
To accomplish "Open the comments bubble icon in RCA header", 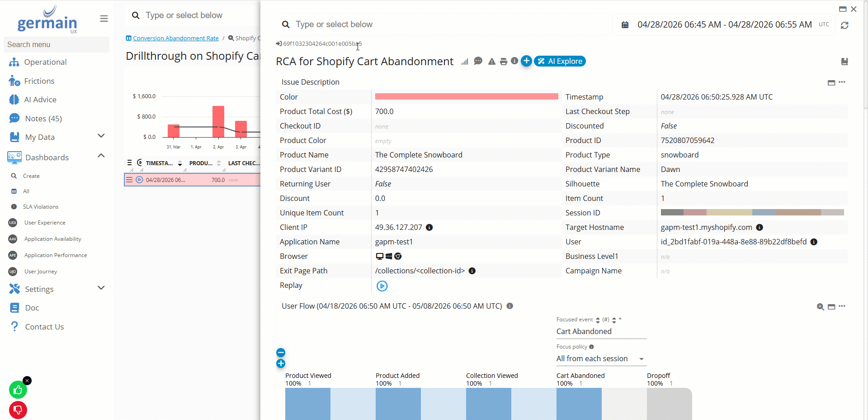I will coord(478,61).
